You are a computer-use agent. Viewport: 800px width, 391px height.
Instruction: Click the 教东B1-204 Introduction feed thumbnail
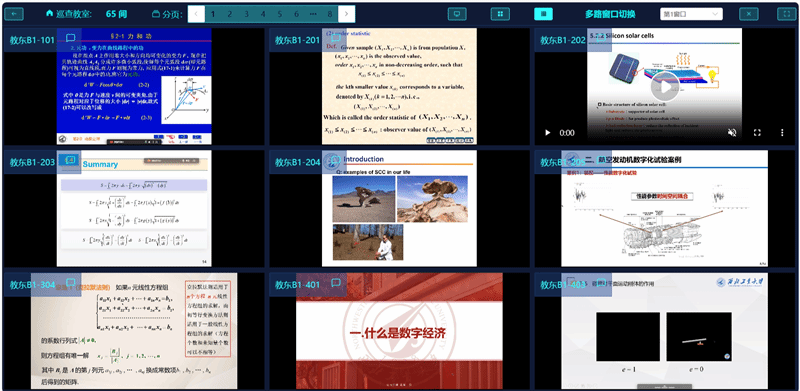399,208
